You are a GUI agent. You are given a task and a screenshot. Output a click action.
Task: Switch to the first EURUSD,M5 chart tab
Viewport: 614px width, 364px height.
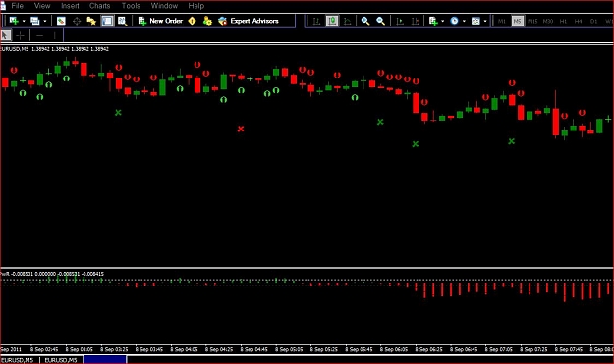[18, 360]
